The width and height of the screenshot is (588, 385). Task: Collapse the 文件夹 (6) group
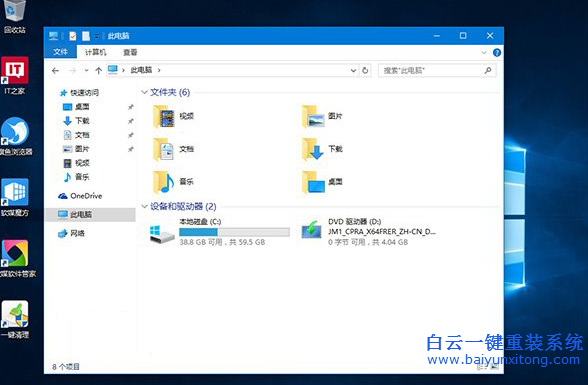pos(144,92)
